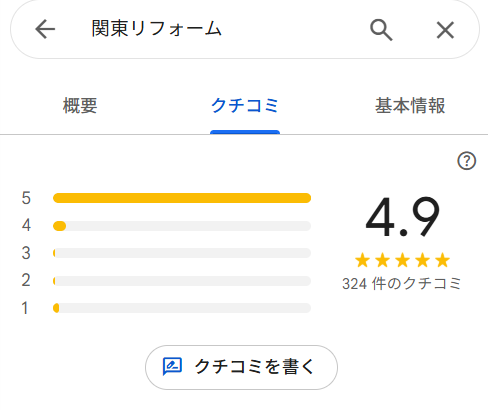Click the pencil icon in クチコミを書く button

(172, 367)
